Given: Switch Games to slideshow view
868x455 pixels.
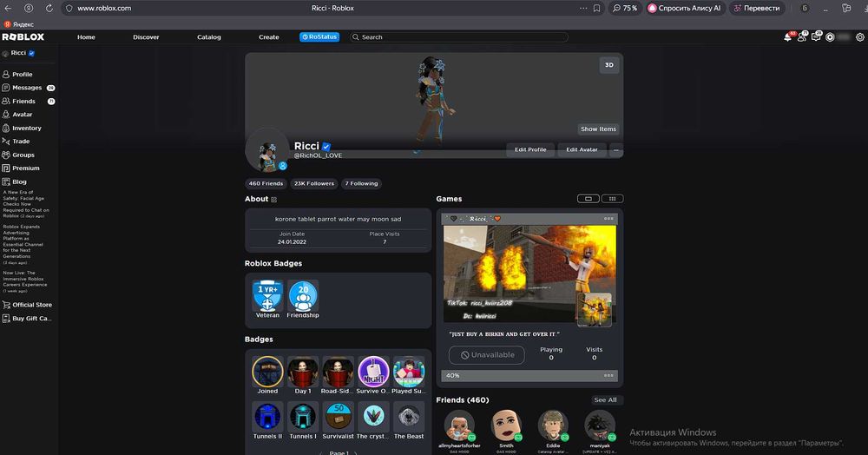Looking at the screenshot, I should pos(588,199).
